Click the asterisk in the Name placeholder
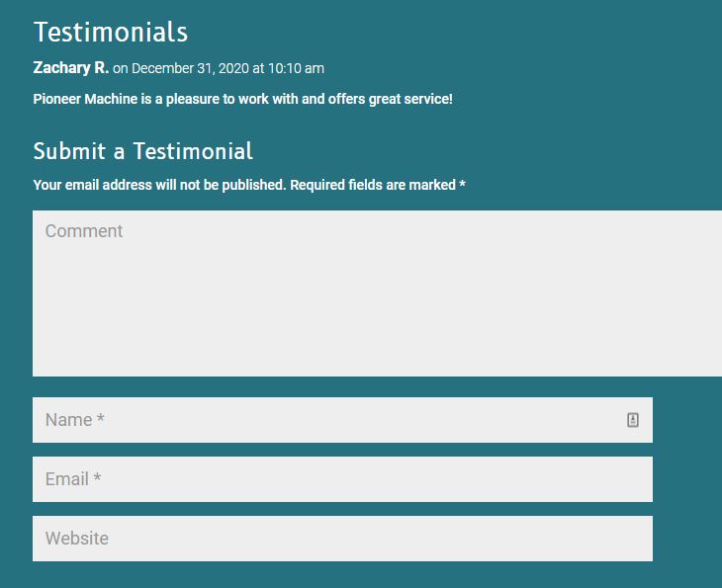Image resolution: width=722 pixels, height=588 pixels. coord(100,419)
